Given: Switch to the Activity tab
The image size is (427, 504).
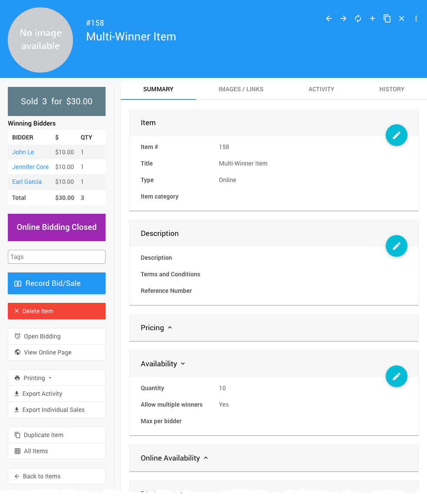Looking at the screenshot, I should tap(321, 89).
